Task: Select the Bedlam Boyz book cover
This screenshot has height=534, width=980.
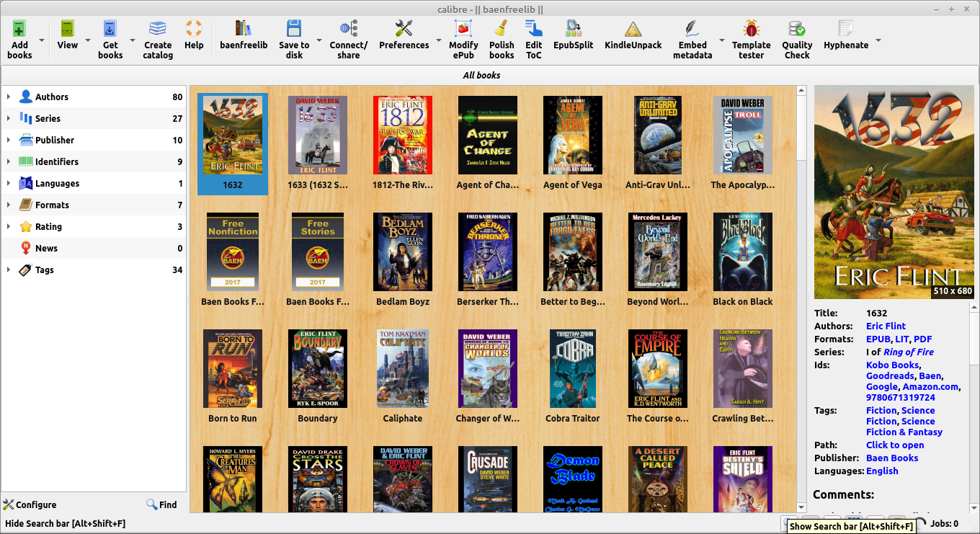Action: [403, 252]
